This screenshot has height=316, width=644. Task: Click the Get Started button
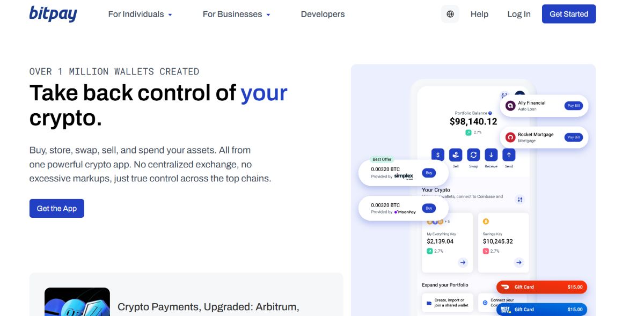tap(569, 14)
